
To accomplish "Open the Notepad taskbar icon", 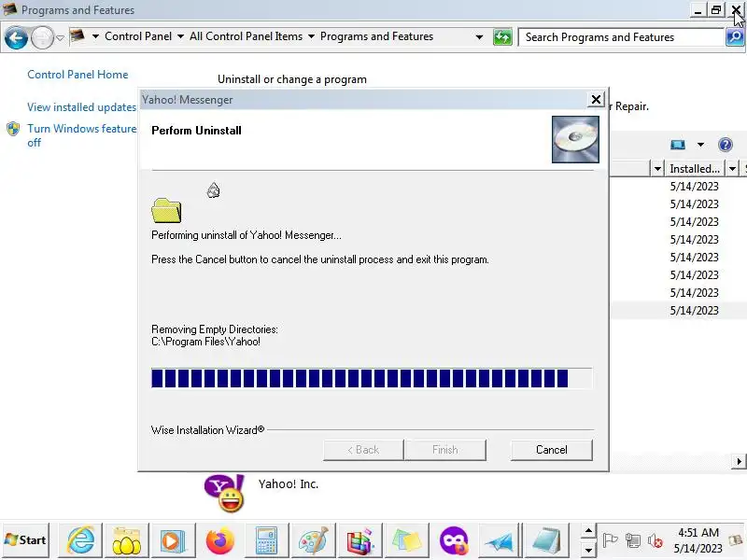I will (x=546, y=541).
